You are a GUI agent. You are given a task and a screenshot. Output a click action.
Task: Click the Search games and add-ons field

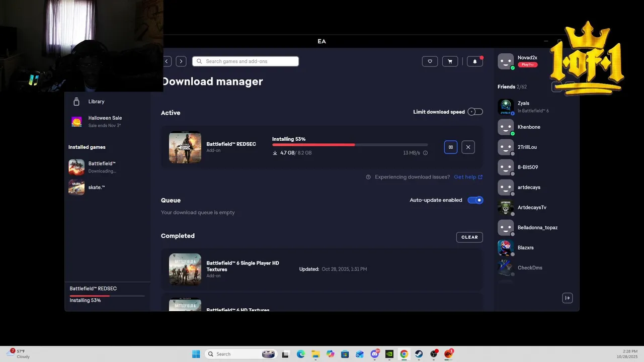coord(246,61)
